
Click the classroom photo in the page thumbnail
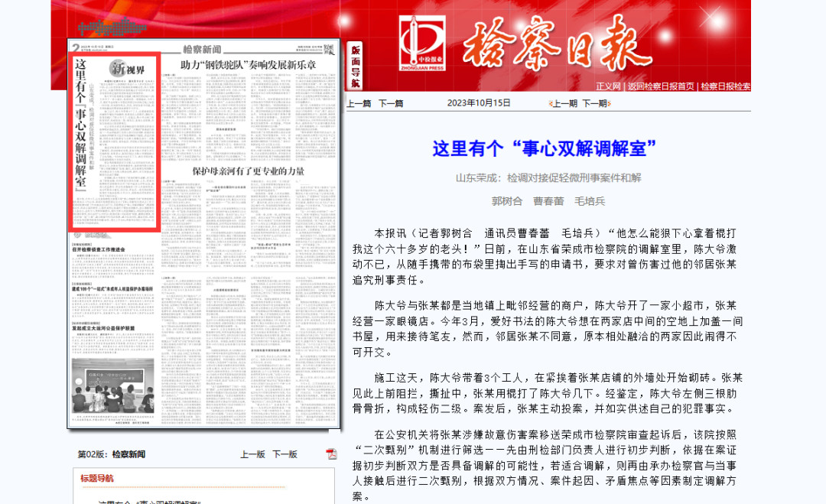112,385
